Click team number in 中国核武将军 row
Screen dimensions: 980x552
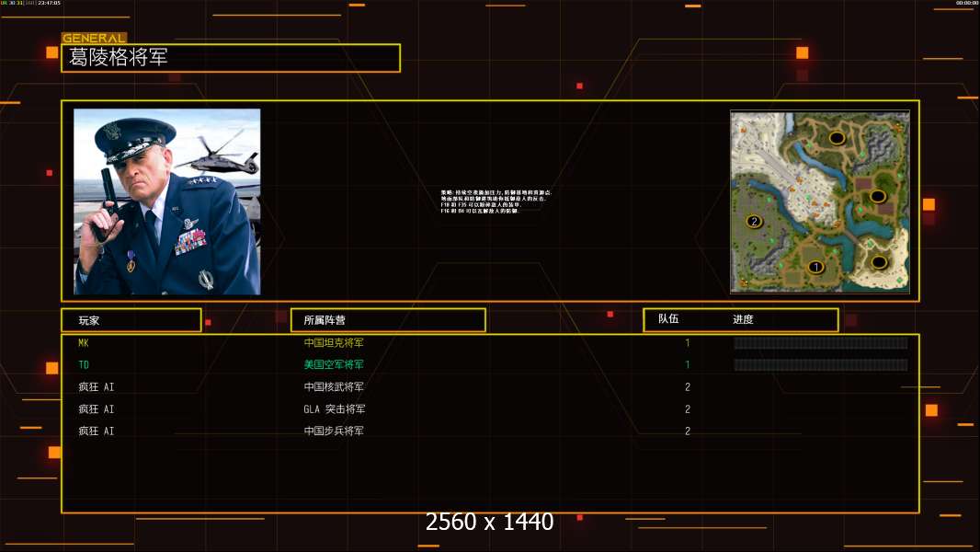coord(688,387)
